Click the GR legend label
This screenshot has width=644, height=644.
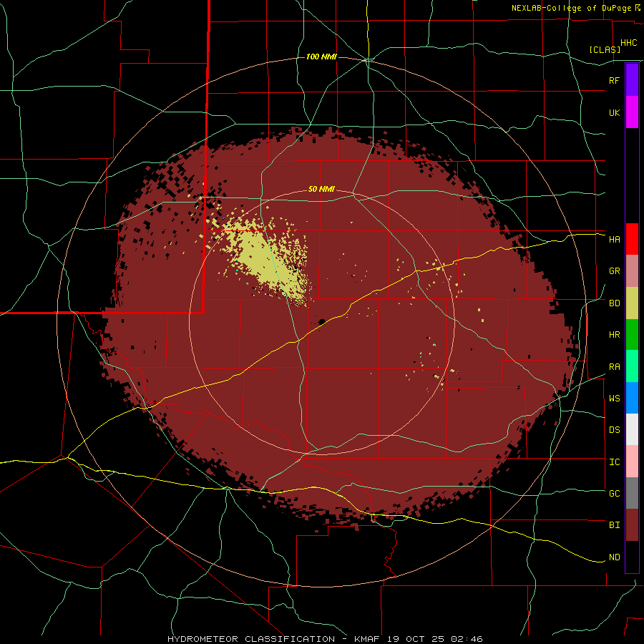coord(614,271)
